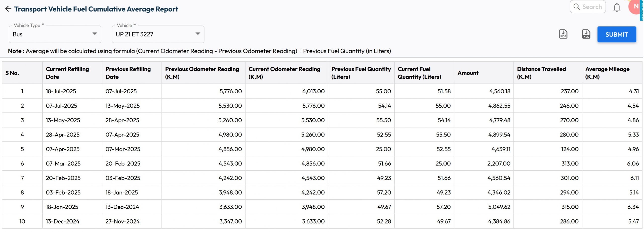Focus the Search input field
The image size is (644, 232).
click(592, 7)
